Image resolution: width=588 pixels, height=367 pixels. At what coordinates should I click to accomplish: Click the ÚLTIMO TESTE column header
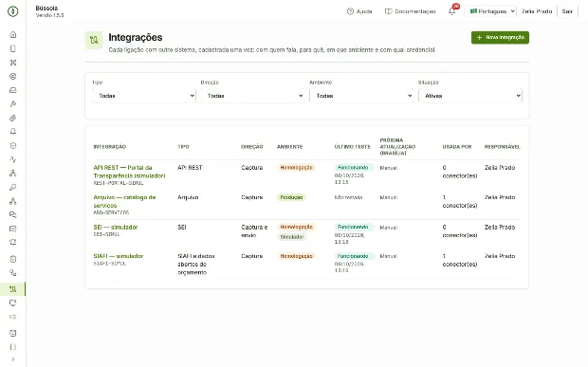pos(353,147)
